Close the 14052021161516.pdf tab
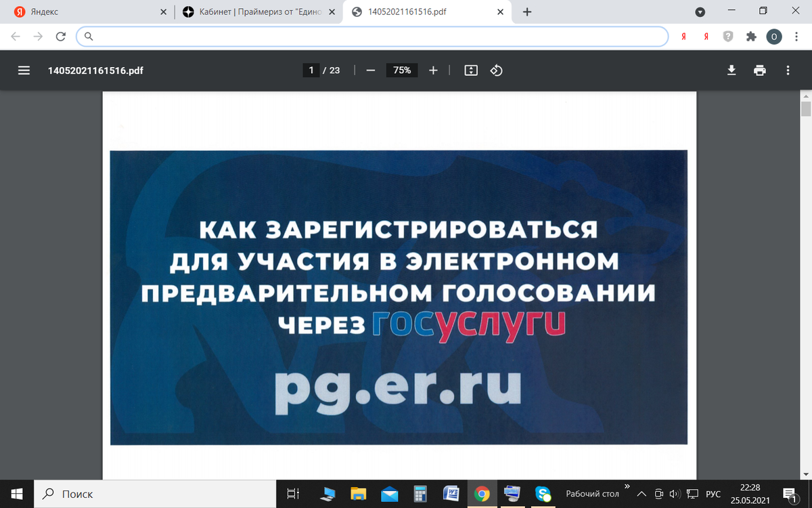 [x=500, y=12]
